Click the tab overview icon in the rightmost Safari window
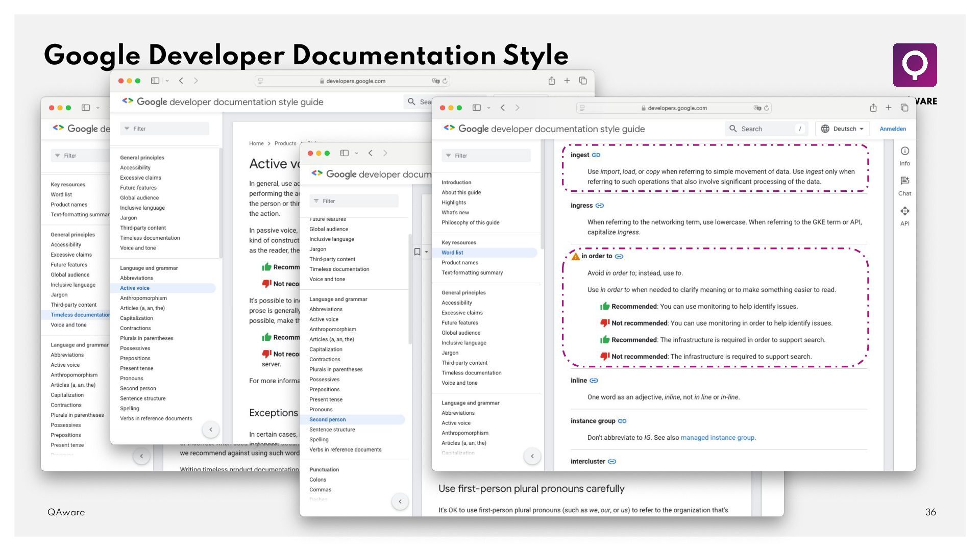This screenshot has height=551, width=980. point(904,108)
